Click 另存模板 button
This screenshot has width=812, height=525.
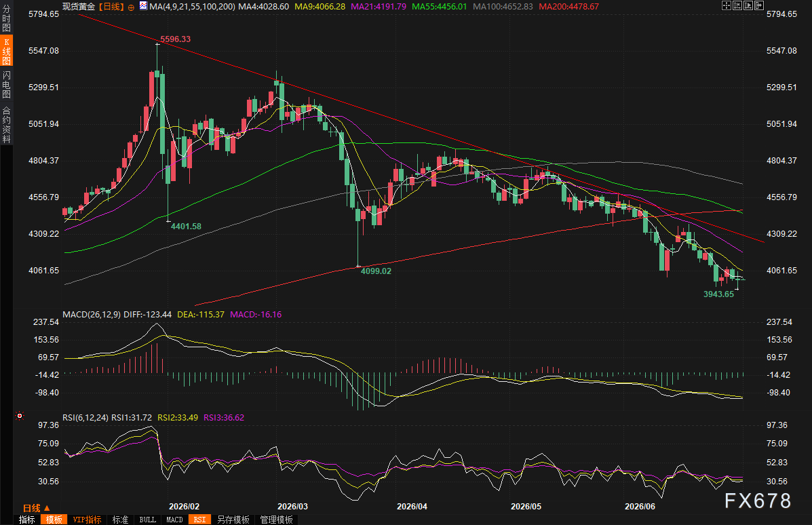(x=233, y=520)
